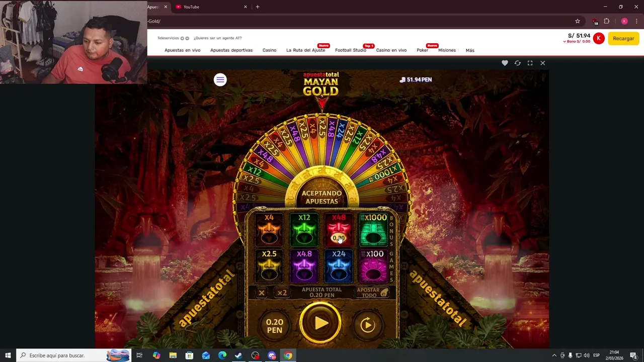This screenshot has height=362, width=644.
Task: Open Misiones section
Action: coord(447,50)
